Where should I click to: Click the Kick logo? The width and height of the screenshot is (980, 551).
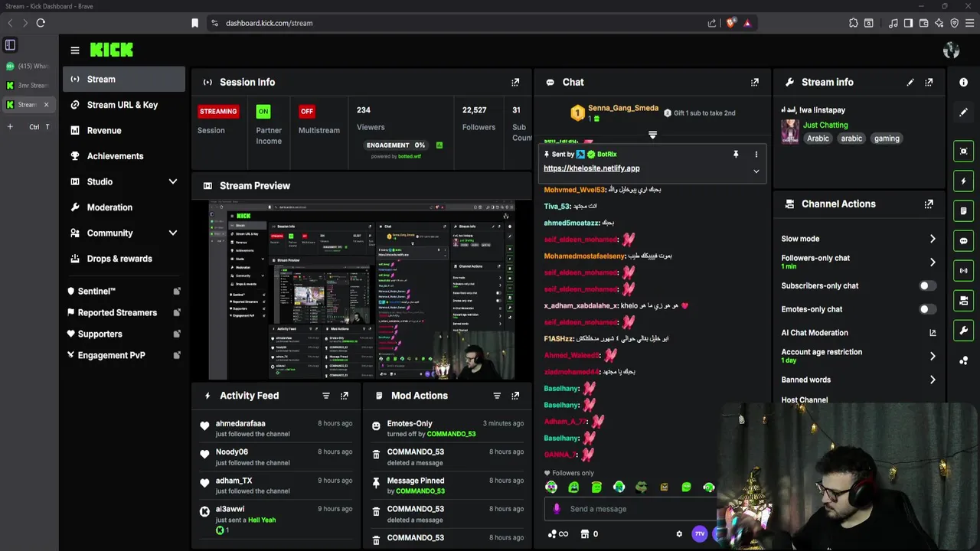[x=112, y=50]
